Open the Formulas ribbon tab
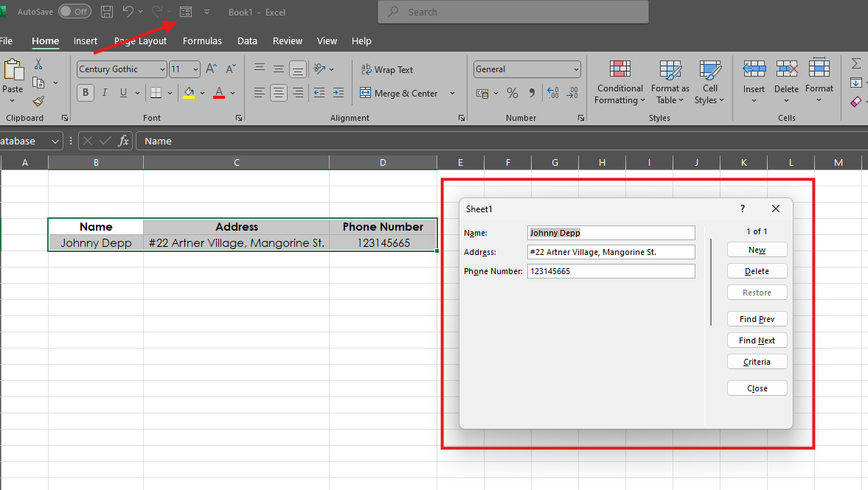868x490 pixels. (202, 41)
